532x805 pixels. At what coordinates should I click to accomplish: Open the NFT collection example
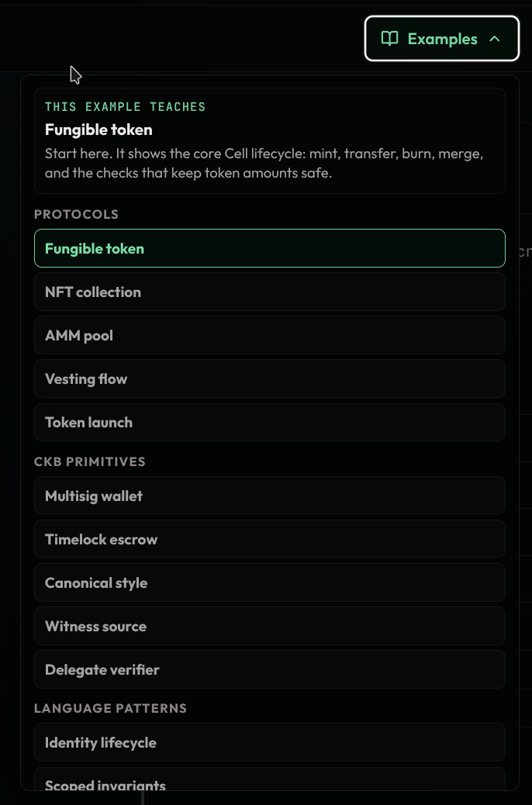point(270,292)
